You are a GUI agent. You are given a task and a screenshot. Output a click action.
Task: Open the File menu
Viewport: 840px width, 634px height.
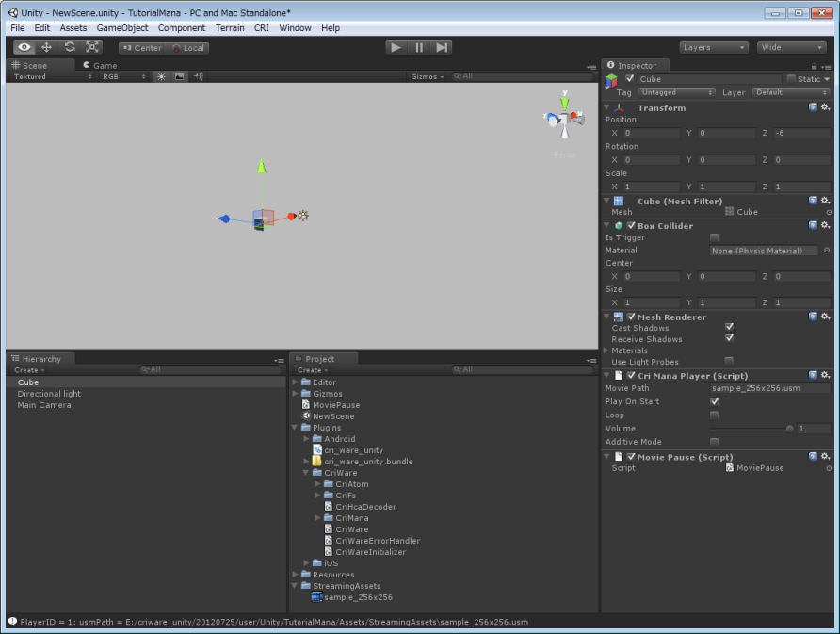click(18, 28)
